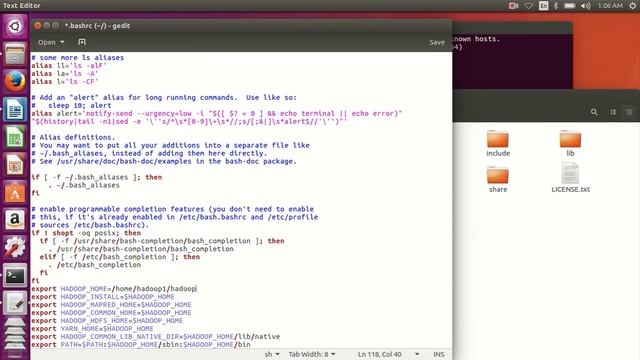The height and width of the screenshot is (360, 640).
Task: Click the '# sources /etc/bash.bashrc).' comment
Action: 90,225
